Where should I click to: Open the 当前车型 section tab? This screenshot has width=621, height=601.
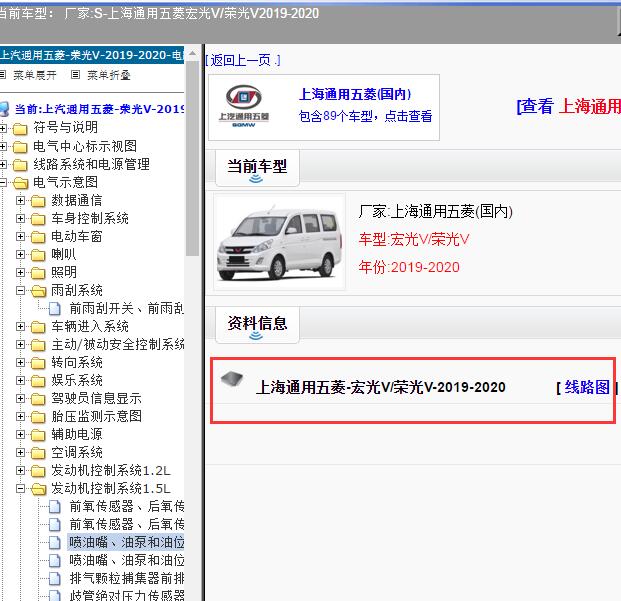[257, 168]
